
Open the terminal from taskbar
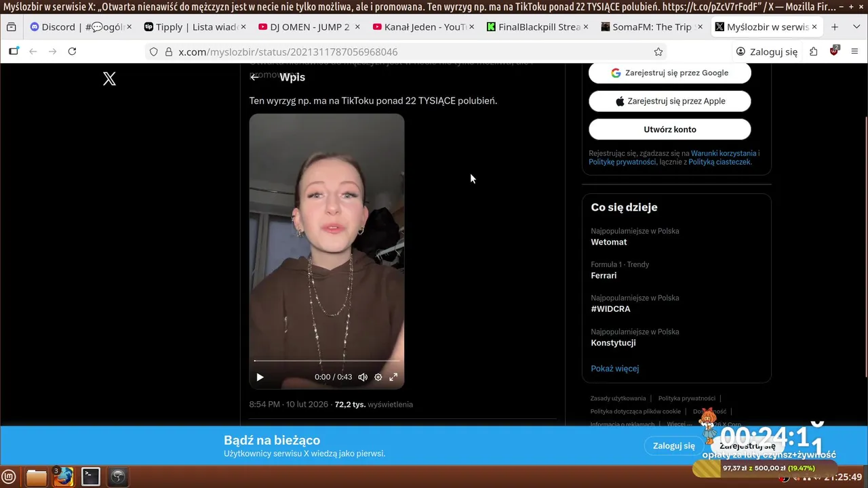[91, 477]
